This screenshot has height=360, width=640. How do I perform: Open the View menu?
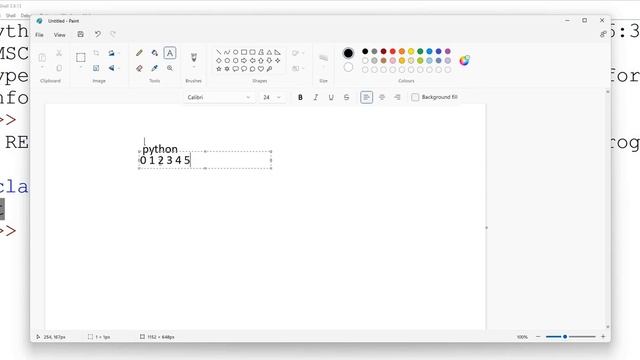pos(60,35)
